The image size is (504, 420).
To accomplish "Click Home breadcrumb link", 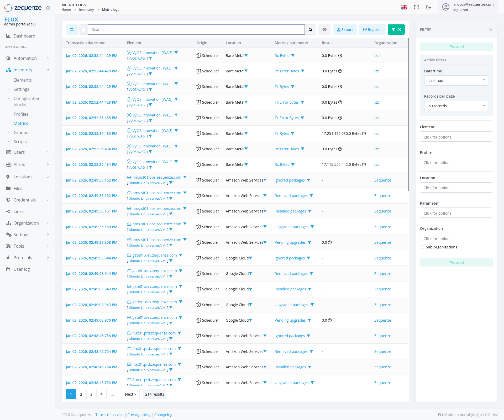I will point(66,10).
